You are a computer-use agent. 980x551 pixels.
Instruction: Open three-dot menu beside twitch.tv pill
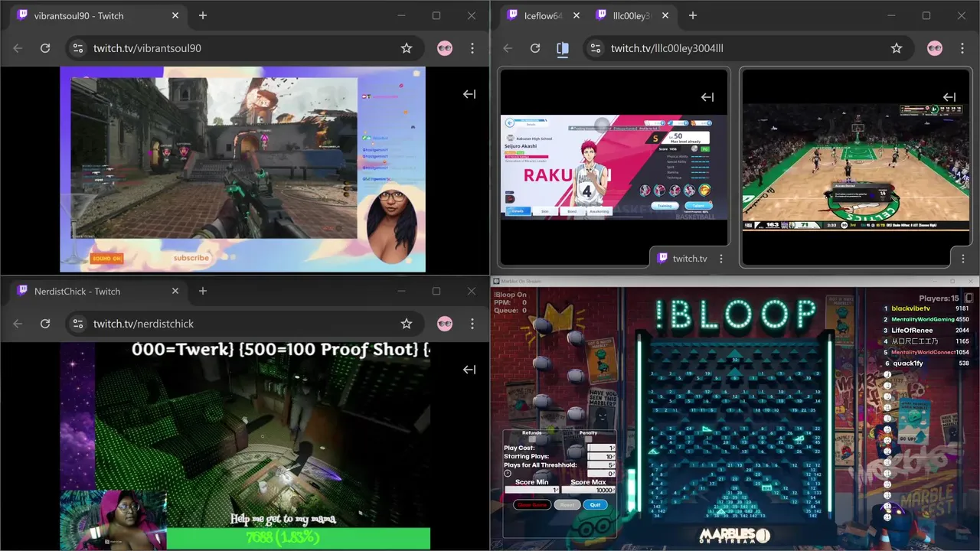(x=721, y=259)
